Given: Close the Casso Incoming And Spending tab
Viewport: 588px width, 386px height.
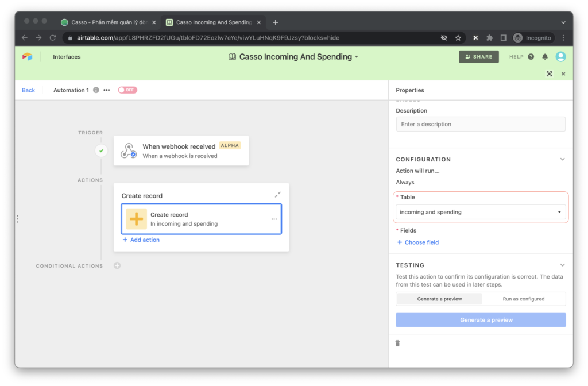Looking at the screenshot, I should 259,22.
